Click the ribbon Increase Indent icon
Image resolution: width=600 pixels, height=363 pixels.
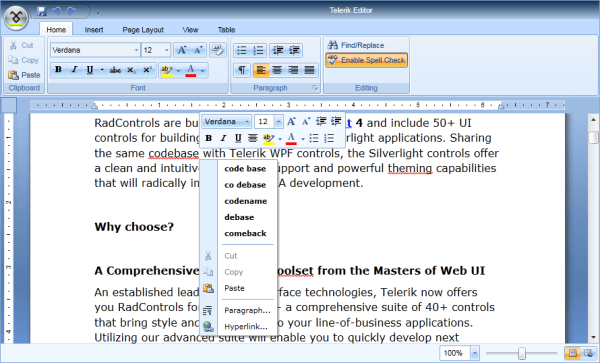(294, 50)
